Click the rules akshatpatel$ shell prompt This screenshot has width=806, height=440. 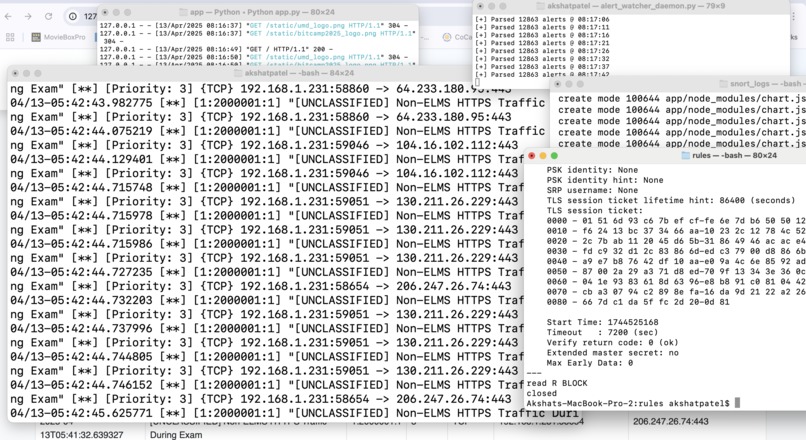(628, 404)
